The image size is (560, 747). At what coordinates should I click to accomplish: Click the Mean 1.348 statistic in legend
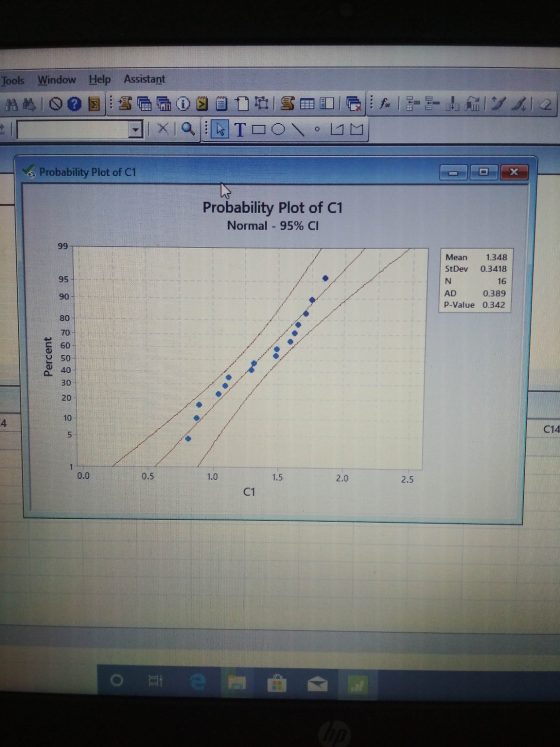pyautogui.click(x=476, y=257)
